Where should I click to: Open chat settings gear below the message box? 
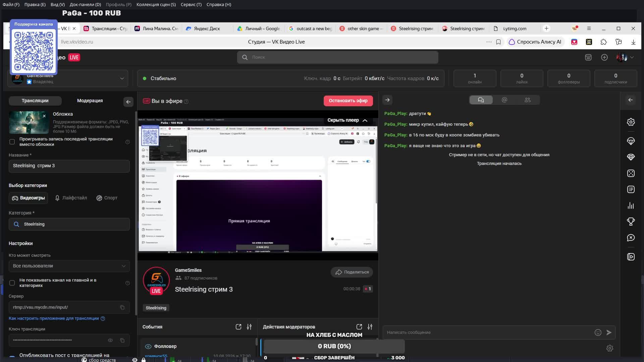(610, 348)
